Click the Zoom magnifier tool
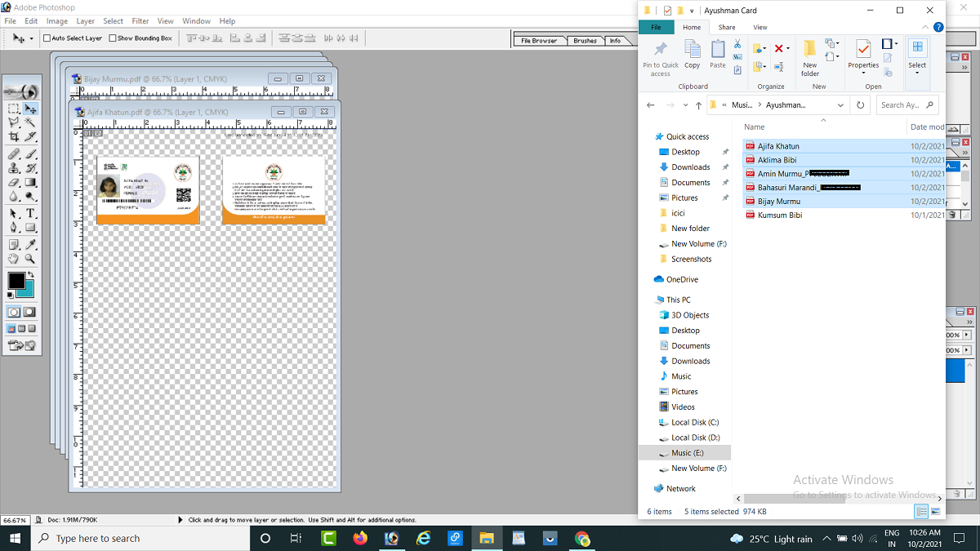The width and height of the screenshot is (980, 551). coord(30,259)
